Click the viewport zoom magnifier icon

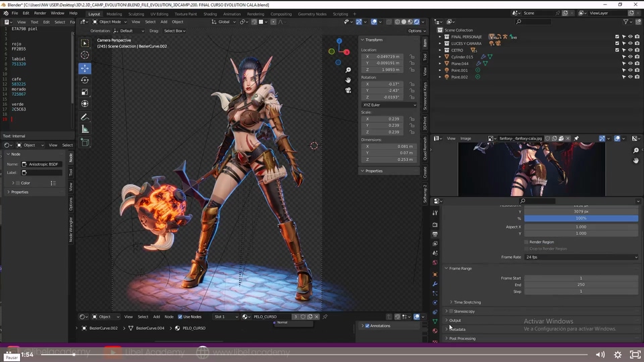pyautogui.click(x=348, y=70)
